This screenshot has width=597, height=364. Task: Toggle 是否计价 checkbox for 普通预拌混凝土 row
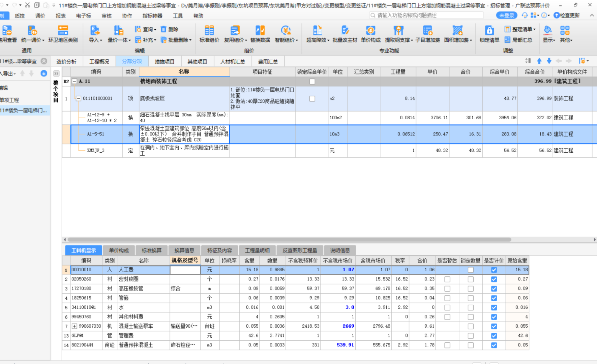(x=494, y=345)
